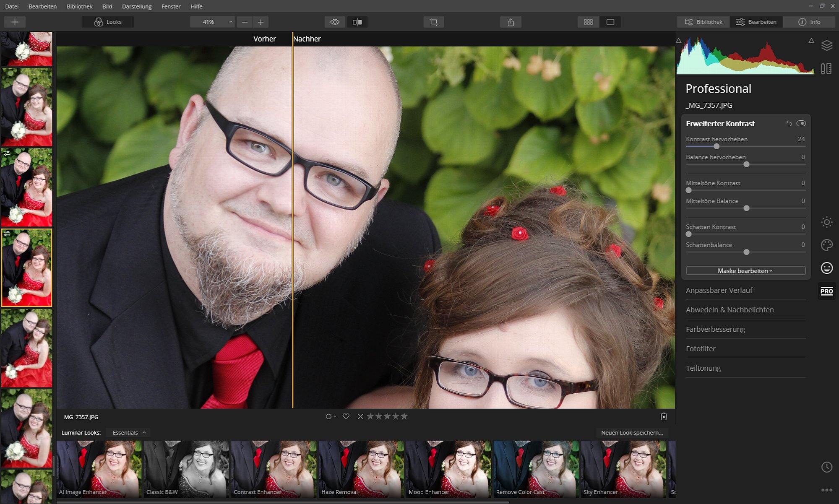Click the plus add-images button

click(15, 22)
